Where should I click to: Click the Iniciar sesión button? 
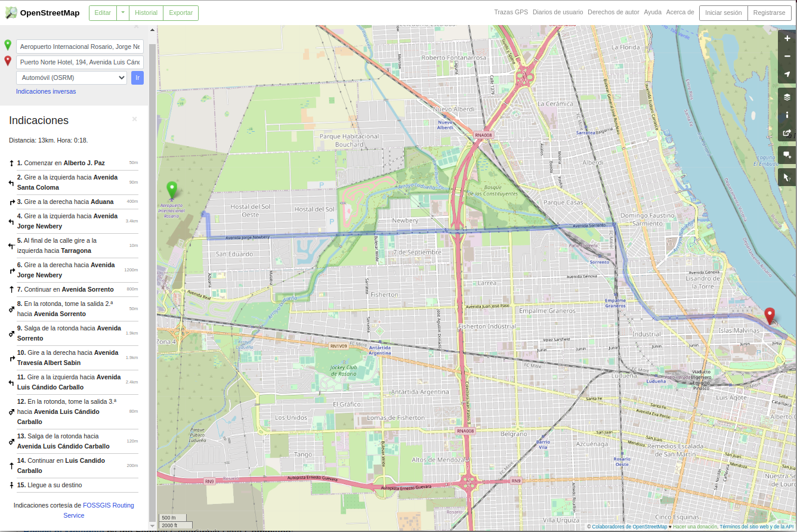723,13
